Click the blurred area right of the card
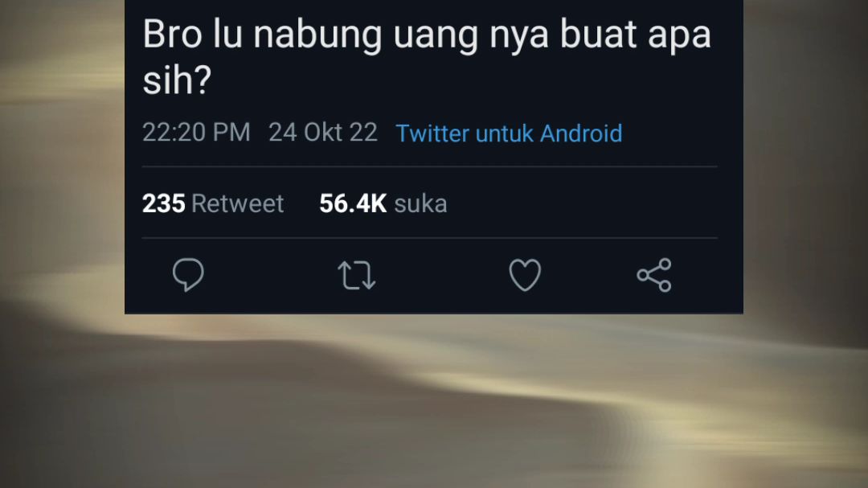The height and width of the screenshot is (488, 868). click(805, 157)
